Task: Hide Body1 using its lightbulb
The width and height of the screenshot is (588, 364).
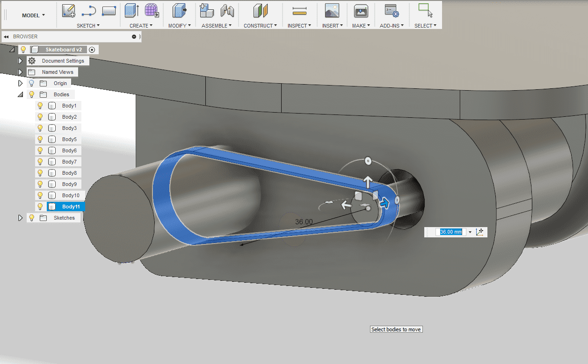Action: (x=40, y=106)
